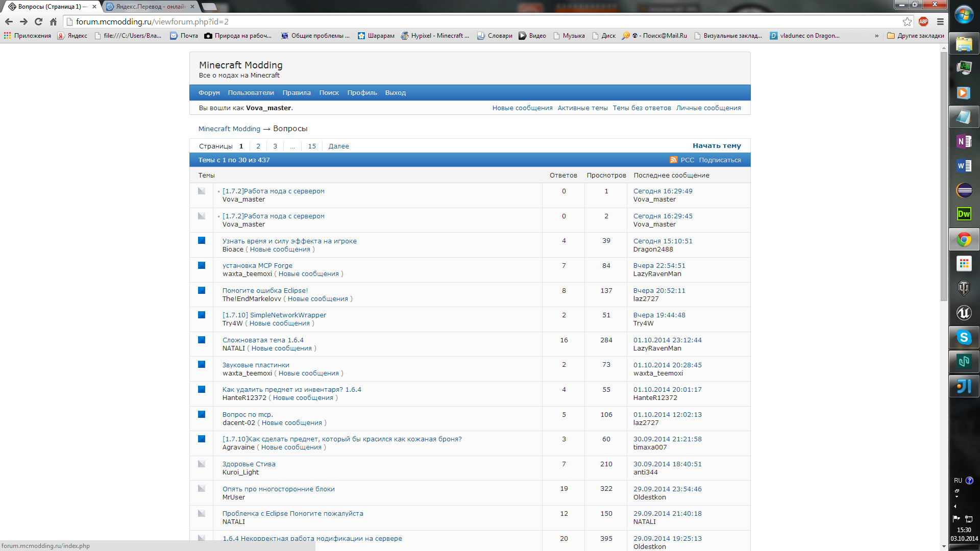Launch OneNote from the taskbar

[964, 141]
